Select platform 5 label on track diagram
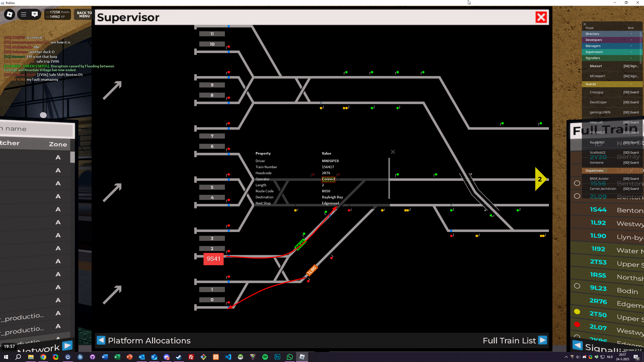Viewport: 644px width, 362px height. coord(212,187)
